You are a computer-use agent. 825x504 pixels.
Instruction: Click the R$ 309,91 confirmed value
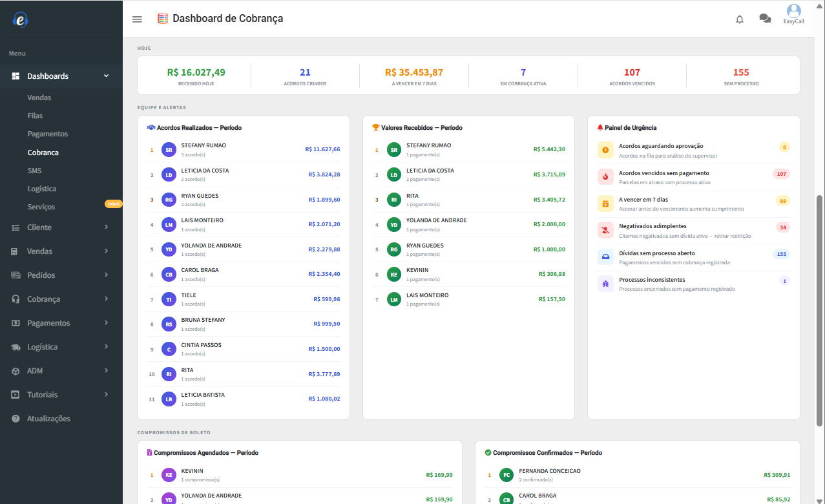pos(777,475)
